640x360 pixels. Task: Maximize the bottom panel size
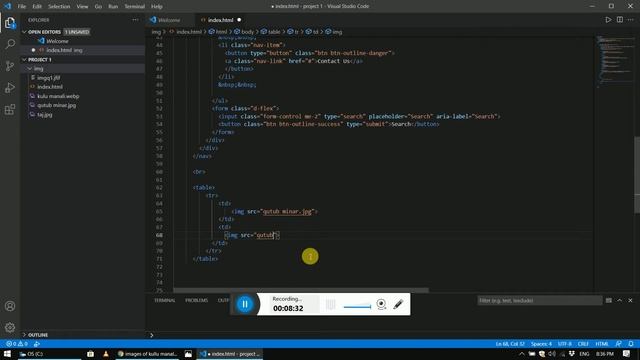[620, 300]
